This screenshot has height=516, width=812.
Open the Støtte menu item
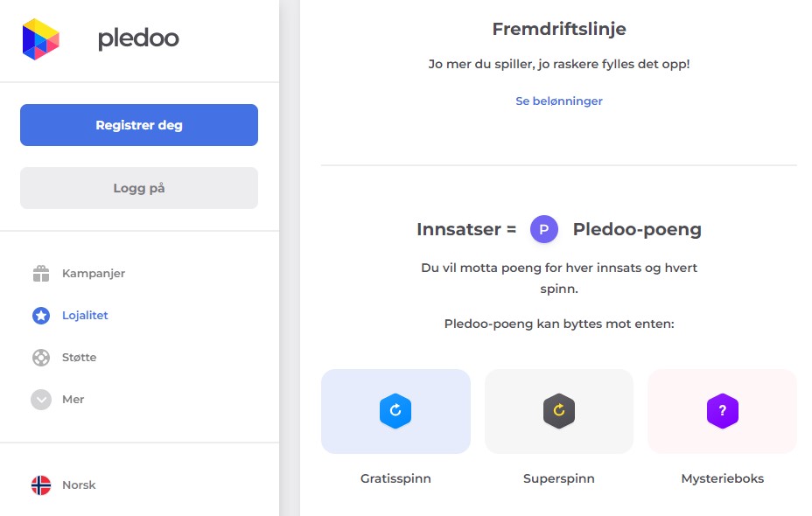pyautogui.click(x=80, y=358)
